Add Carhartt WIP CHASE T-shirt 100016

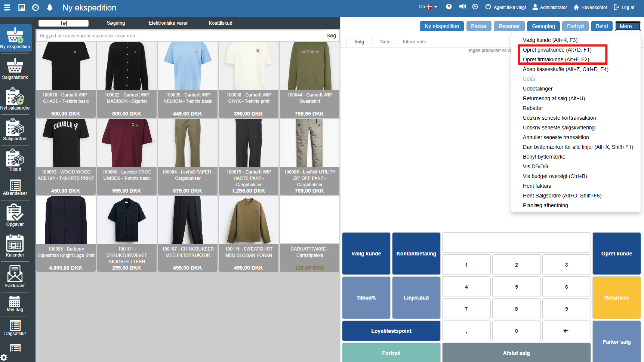coord(66,80)
